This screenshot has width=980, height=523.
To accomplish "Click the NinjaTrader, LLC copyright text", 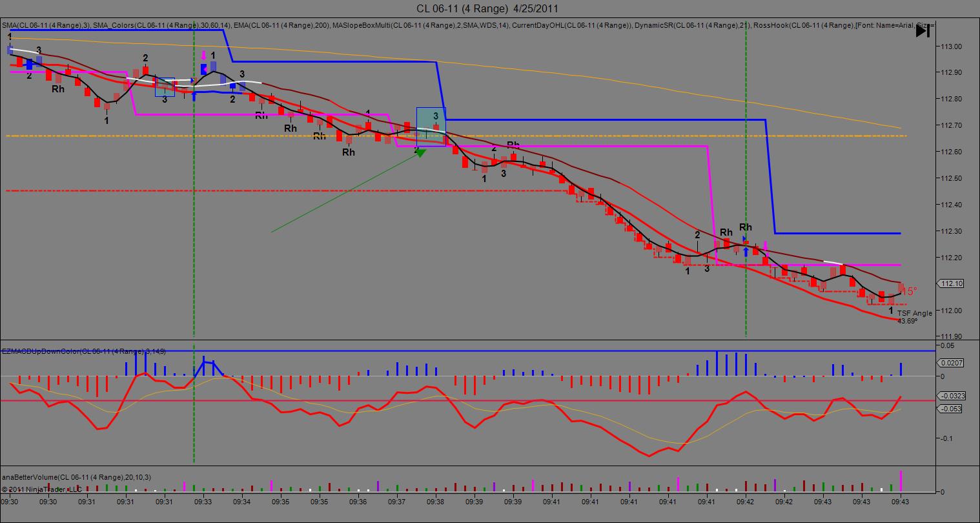I will (41, 489).
